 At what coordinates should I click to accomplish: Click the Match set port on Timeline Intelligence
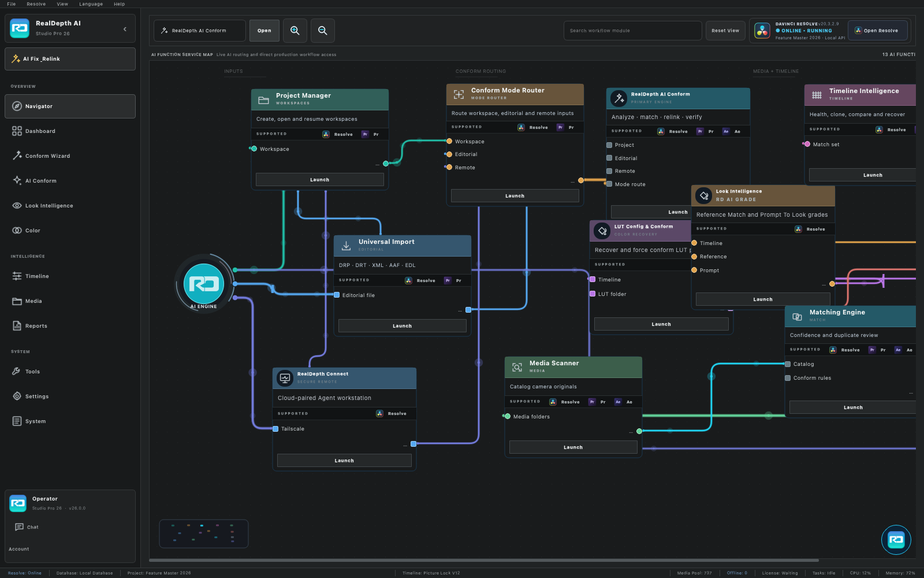[807, 144]
